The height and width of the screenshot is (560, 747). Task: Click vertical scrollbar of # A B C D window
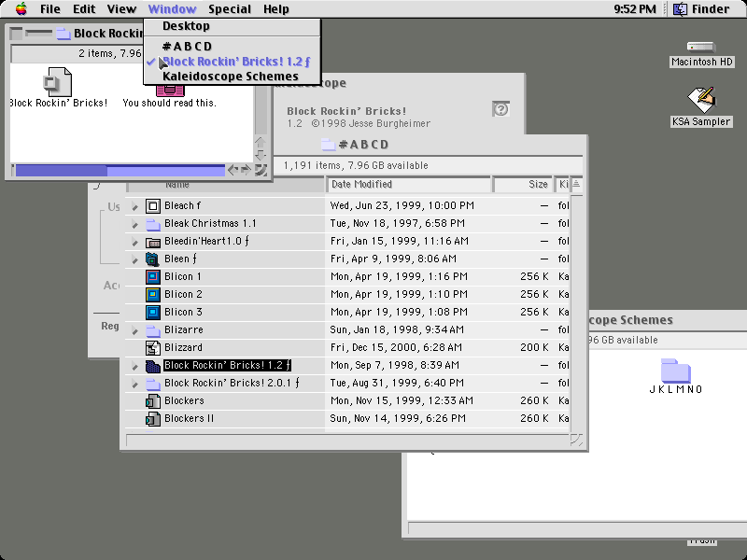pos(576,312)
